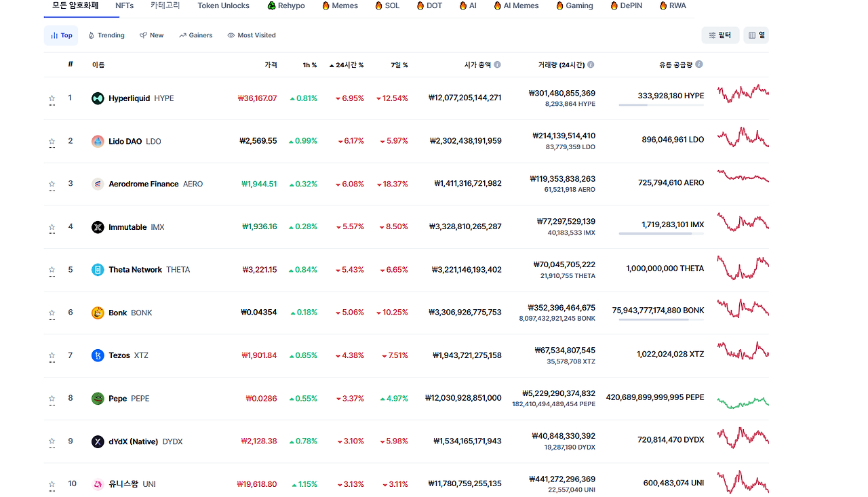The height and width of the screenshot is (497, 868).
Task: Select the Top filter button
Action: click(61, 35)
